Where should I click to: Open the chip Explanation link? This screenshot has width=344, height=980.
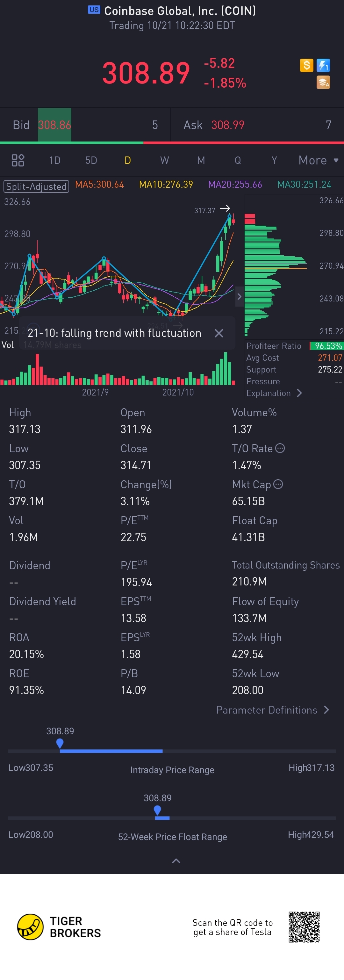tap(274, 393)
